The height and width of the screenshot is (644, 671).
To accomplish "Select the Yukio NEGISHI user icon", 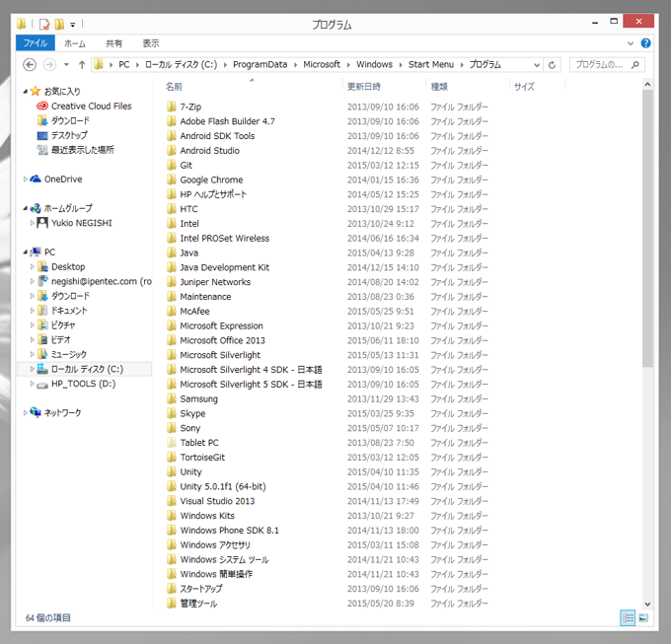I will 41,223.
